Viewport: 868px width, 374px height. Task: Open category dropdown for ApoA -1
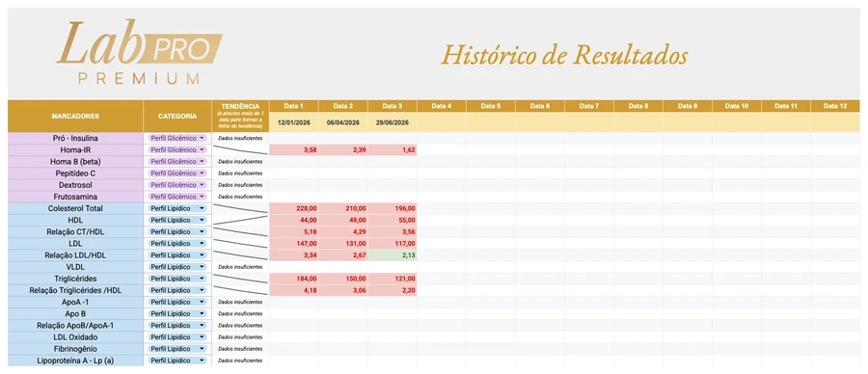click(x=177, y=302)
